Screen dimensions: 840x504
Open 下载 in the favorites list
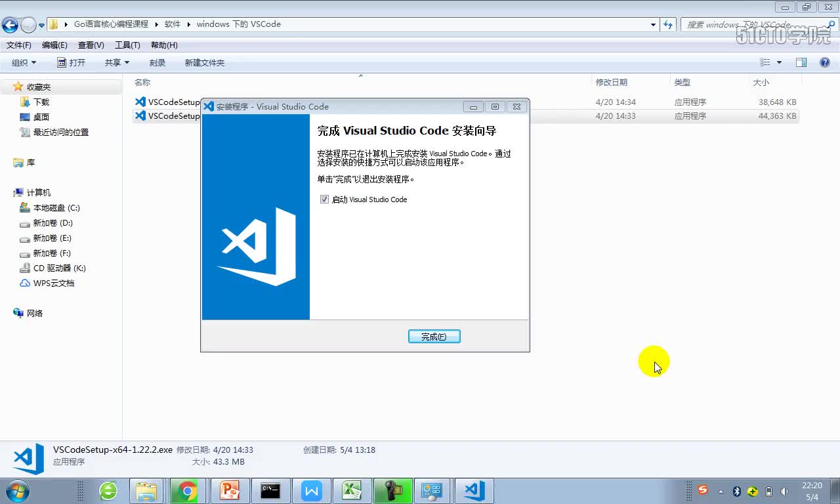[x=41, y=102]
